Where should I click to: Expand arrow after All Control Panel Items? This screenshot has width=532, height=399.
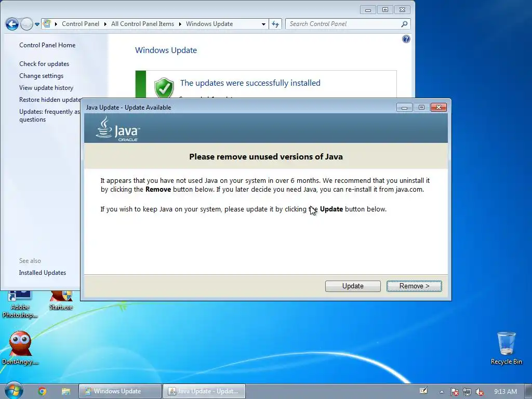coord(180,24)
